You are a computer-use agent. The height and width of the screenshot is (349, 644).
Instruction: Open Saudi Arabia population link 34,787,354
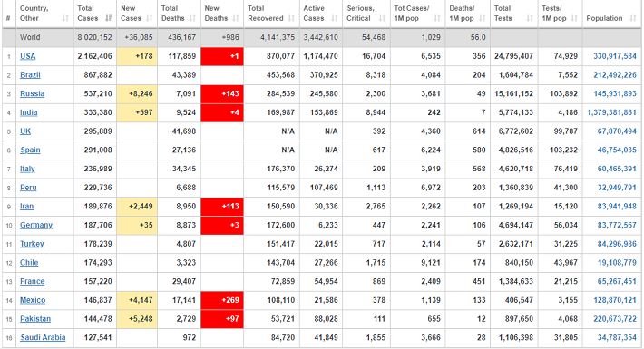tap(617, 337)
